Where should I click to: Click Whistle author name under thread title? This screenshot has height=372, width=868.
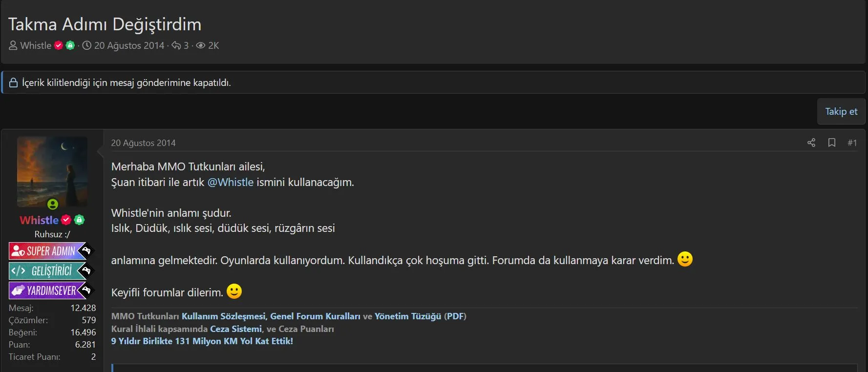pos(36,45)
